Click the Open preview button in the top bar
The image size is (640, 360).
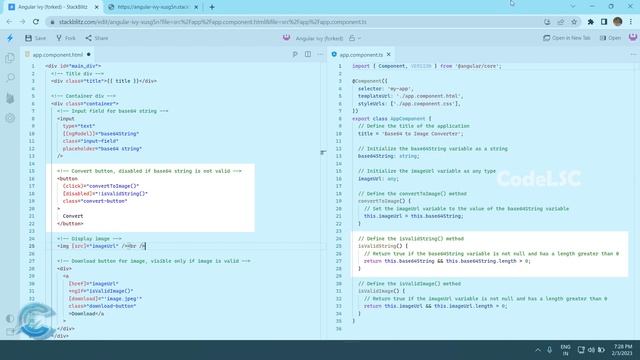(610, 38)
